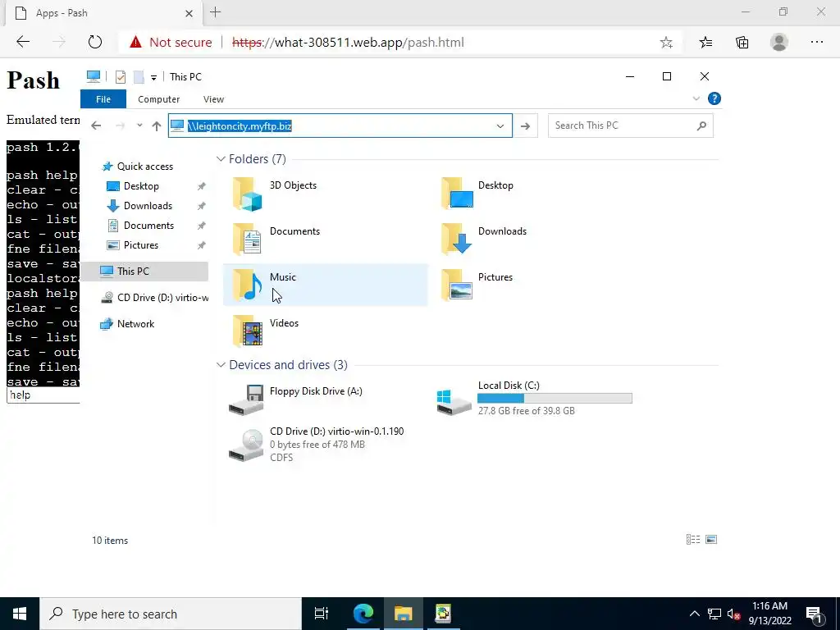Switch to details view layout

point(692,540)
